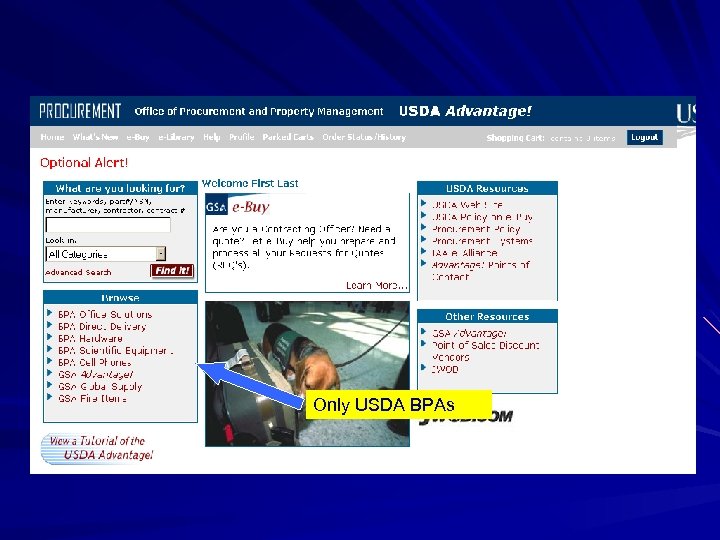This screenshot has height=540, width=720.
Task: Click arrow bullet beside USDA Web Site
Action: point(424,203)
